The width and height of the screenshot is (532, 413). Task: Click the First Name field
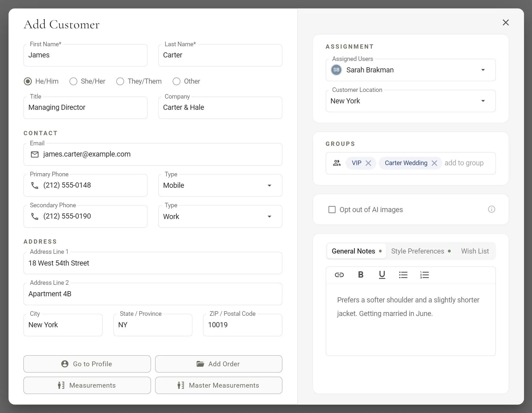tap(85, 55)
